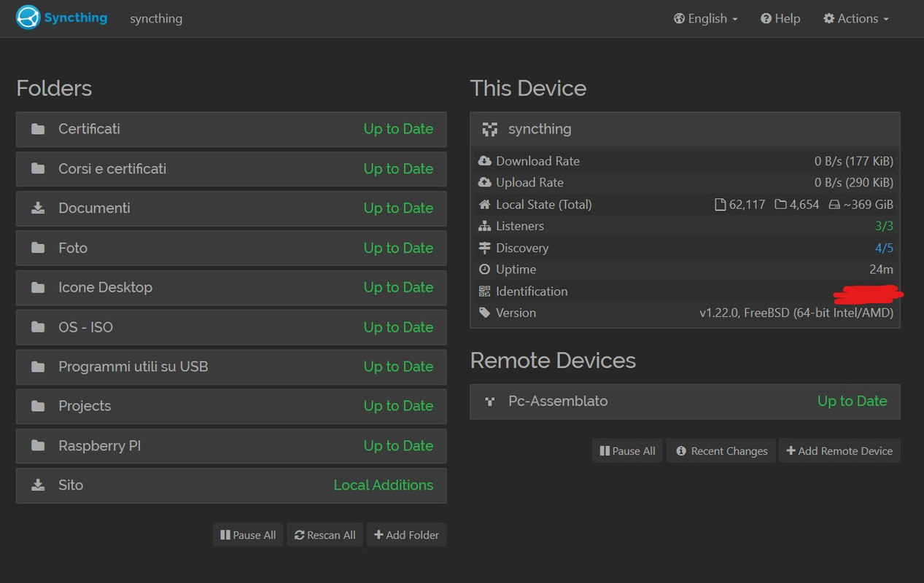Viewport: 924px width, 583px height.
Task: Collapse the syncthing This Device panel header
Action: [x=685, y=130]
